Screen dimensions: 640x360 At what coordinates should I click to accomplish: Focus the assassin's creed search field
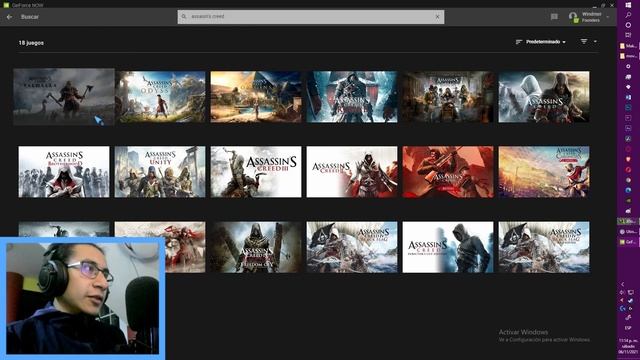[311, 17]
